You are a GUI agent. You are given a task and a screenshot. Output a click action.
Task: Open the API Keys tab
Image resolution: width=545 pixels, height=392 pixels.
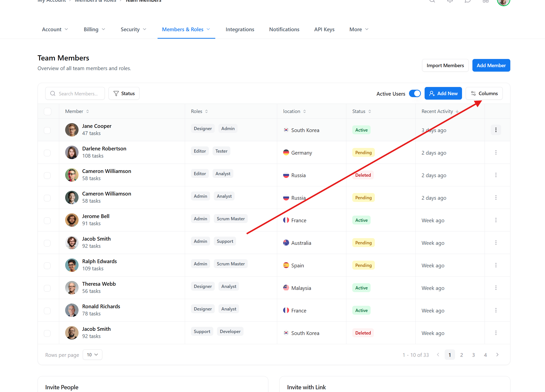click(x=324, y=29)
